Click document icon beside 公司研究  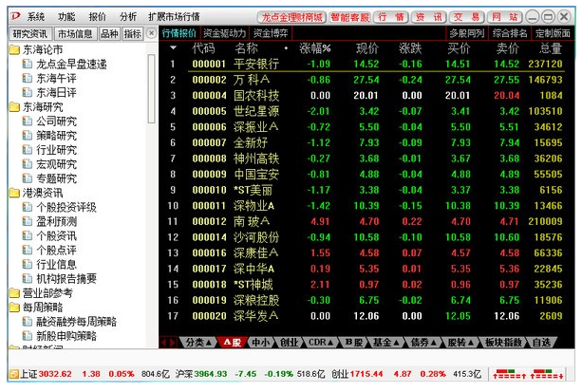tap(28, 121)
